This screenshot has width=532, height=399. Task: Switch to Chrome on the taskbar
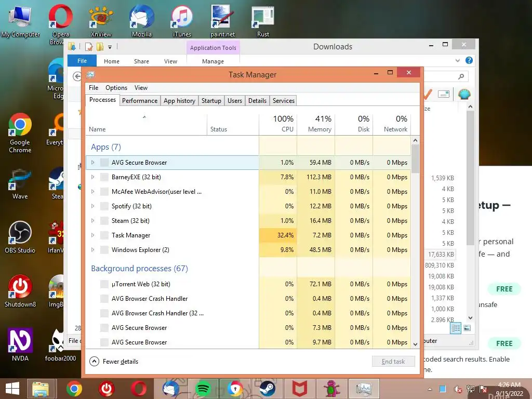74,389
